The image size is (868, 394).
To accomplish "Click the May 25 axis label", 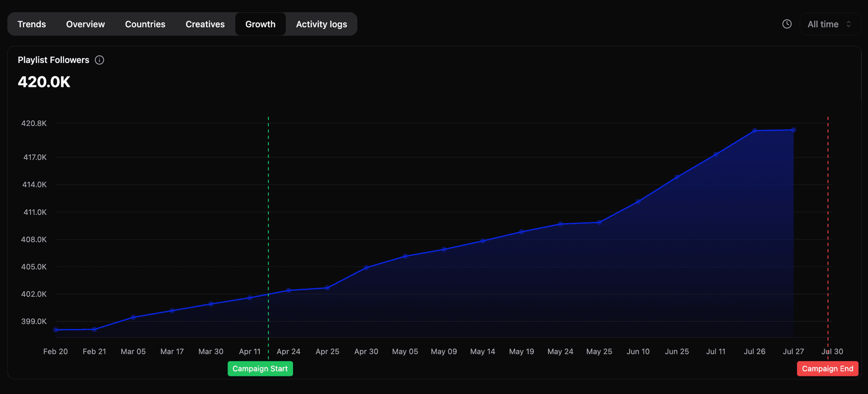I will (599, 351).
